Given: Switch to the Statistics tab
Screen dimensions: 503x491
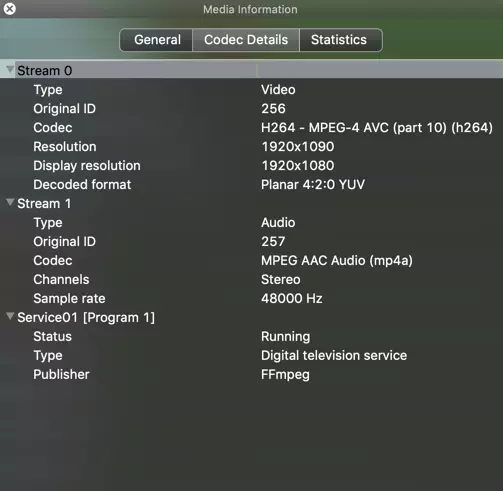Looking at the screenshot, I should [341, 40].
